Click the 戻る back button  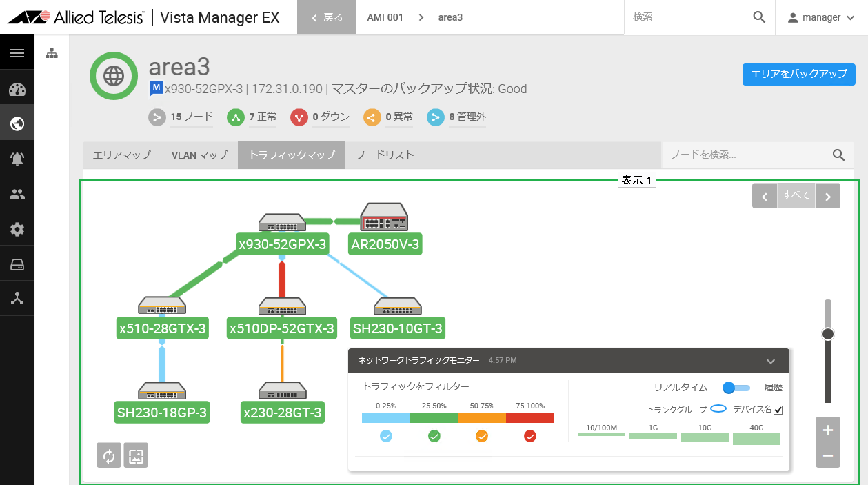pos(327,17)
